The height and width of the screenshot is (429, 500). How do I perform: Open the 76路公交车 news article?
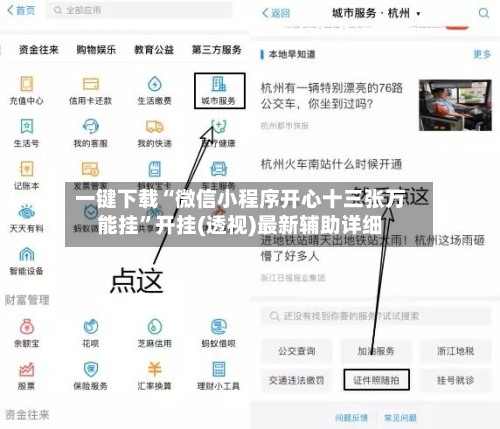click(332, 96)
